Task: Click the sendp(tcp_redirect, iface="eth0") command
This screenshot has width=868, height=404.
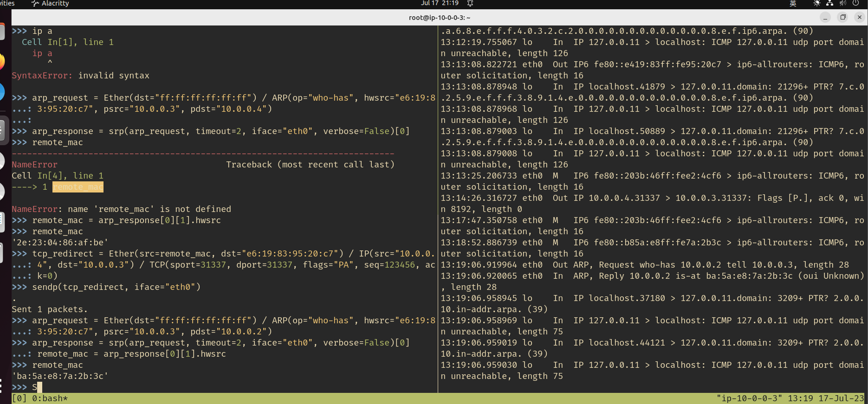Action: click(x=117, y=287)
